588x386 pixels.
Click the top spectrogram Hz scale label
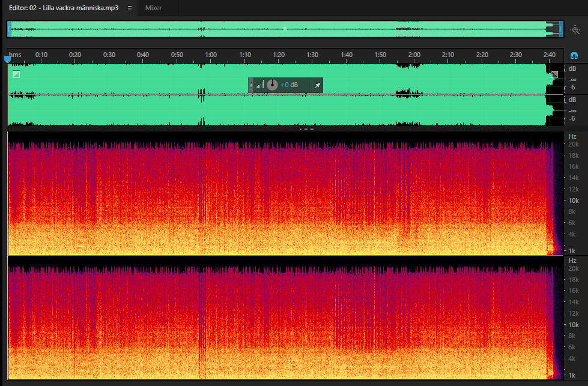pyautogui.click(x=572, y=136)
